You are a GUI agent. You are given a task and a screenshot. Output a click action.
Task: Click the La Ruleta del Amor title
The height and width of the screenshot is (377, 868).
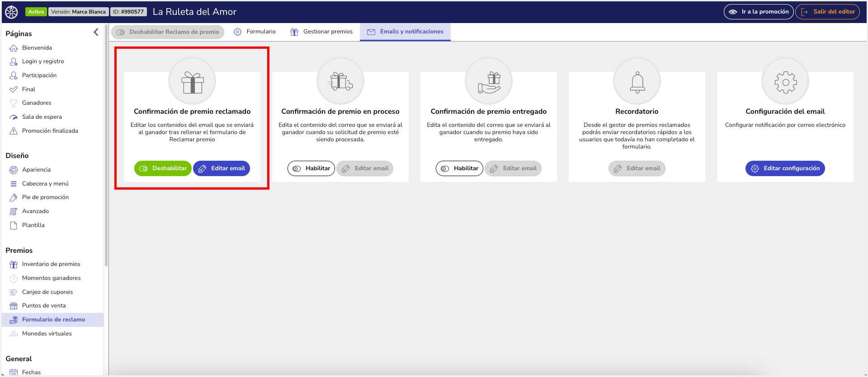[x=194, y=12]
